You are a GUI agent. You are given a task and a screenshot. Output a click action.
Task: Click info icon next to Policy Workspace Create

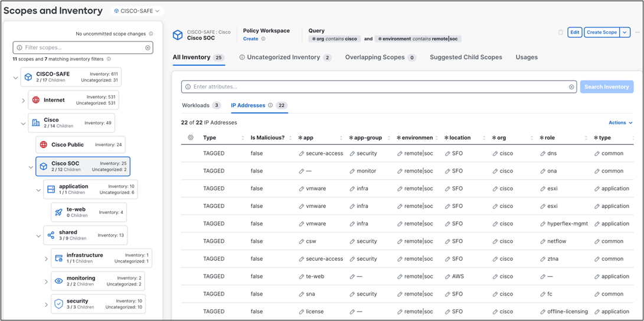point(263,38)
